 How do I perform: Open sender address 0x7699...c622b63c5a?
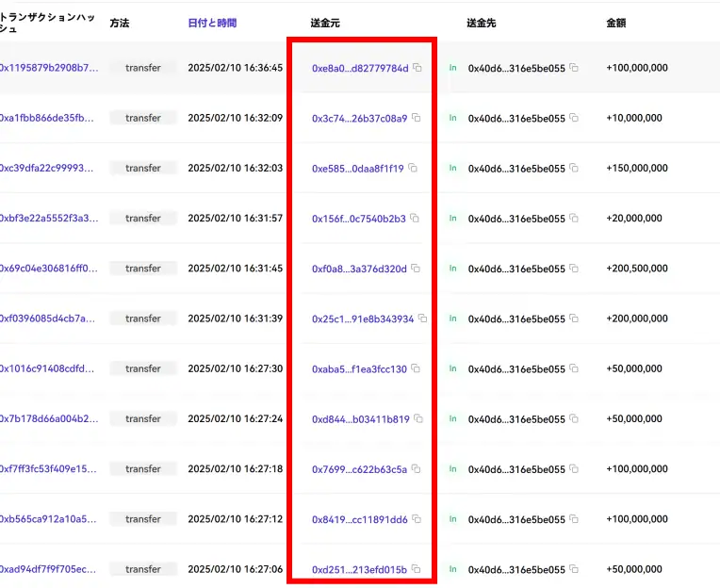359,469
